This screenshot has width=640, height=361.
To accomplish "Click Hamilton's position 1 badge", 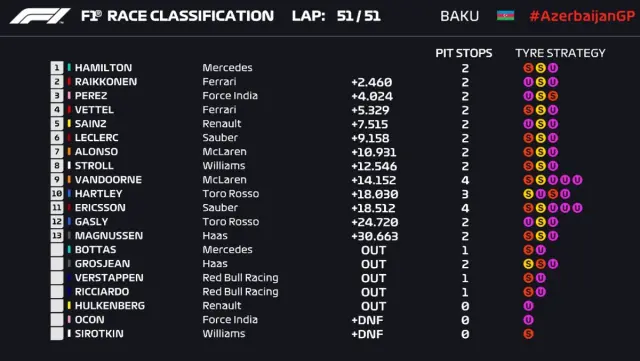I will [x=57, y=68].
